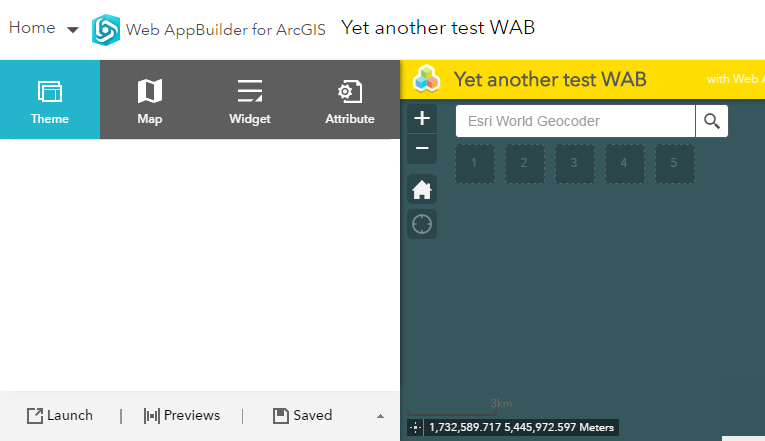Click the map zoom in plus button
The image size is (765, 441).
point(422,118)
